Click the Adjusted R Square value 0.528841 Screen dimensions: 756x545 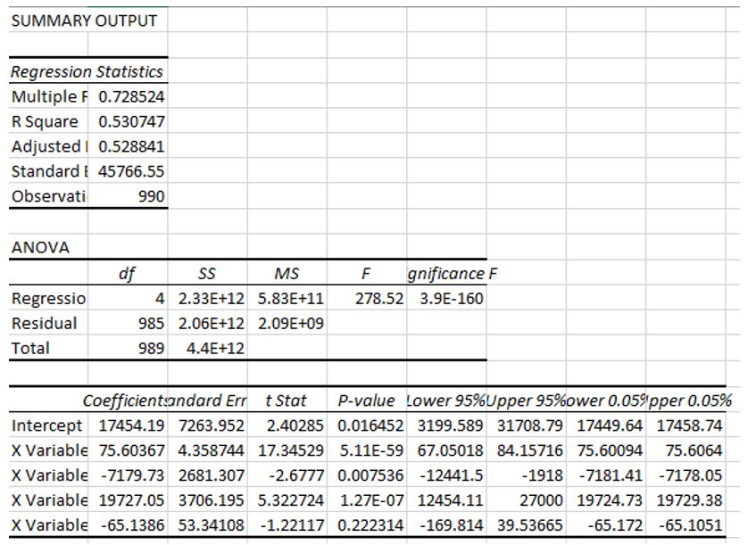tap(131, 146)
